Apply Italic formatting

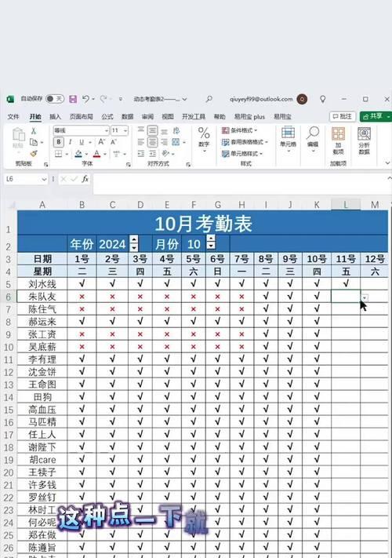point(71,142)
